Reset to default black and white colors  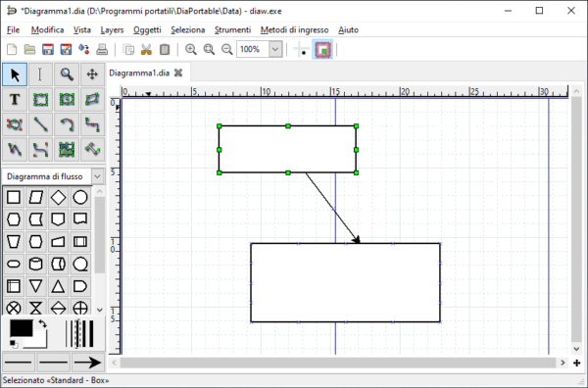pos(14,344)
